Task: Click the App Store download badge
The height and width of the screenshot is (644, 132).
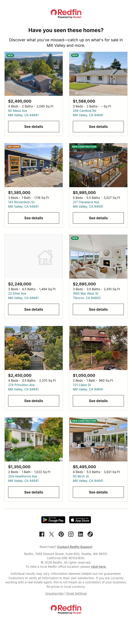Action: coord(80,520)
